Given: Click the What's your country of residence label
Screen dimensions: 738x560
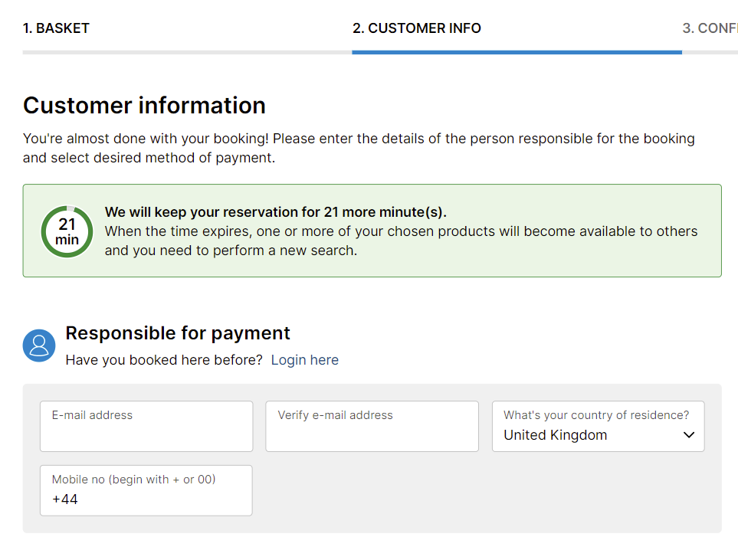Looking at the screenshot, I should click(596, 415).
